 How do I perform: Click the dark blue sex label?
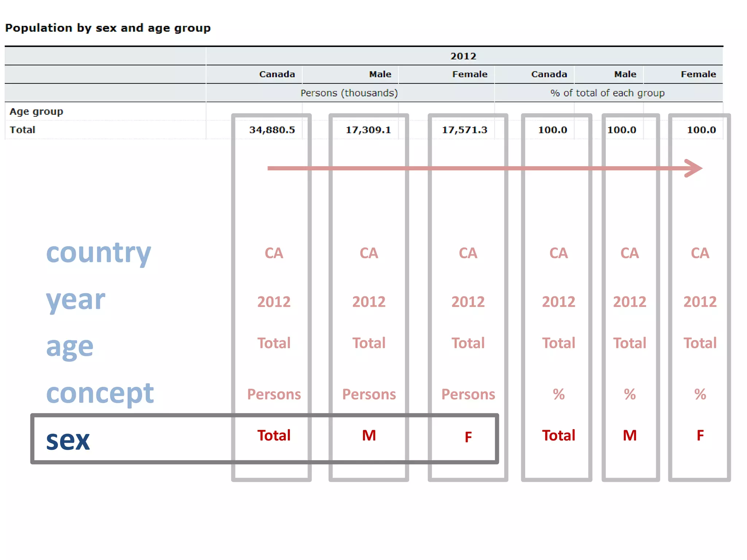coord(68,440)
